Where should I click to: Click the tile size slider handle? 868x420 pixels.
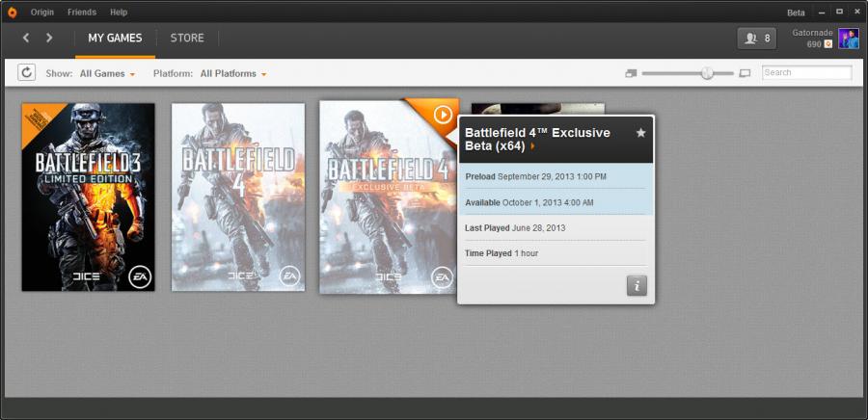[x=707, y=73]
